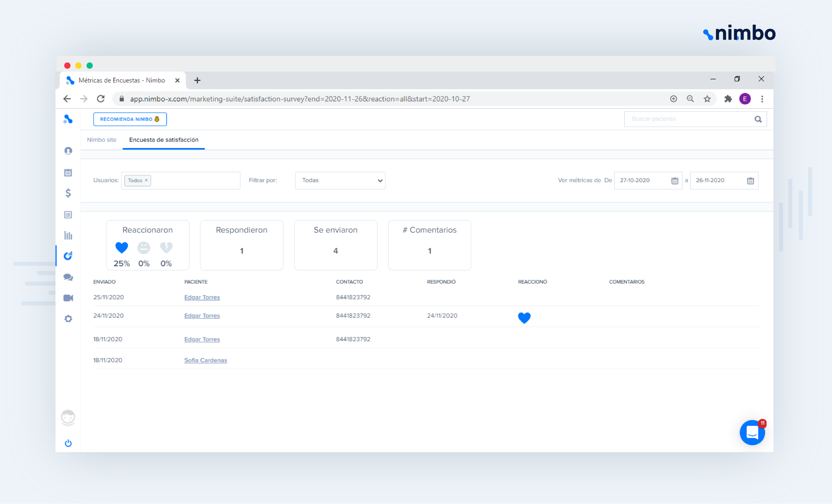Screen dimensions: 832x504
Task: Open the patient profile sidebar icon
Action: point(68,151)
